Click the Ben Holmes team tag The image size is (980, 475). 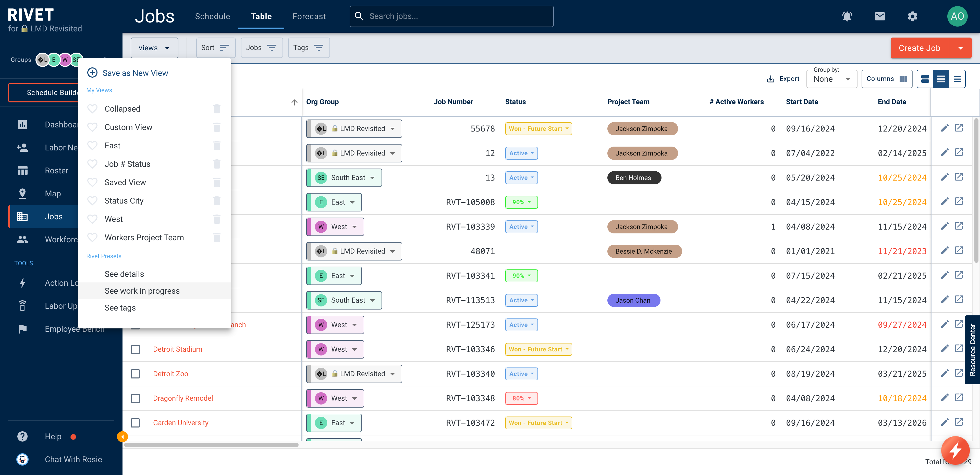tap(634, 178)
